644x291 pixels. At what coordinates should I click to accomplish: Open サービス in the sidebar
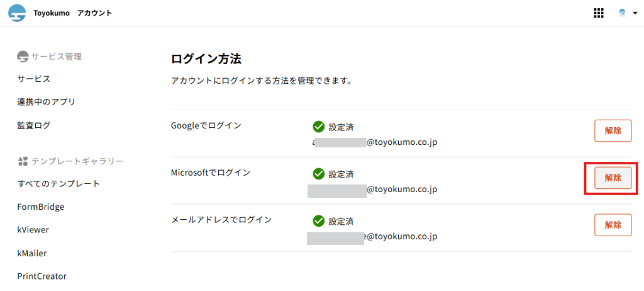coord(34,79)
